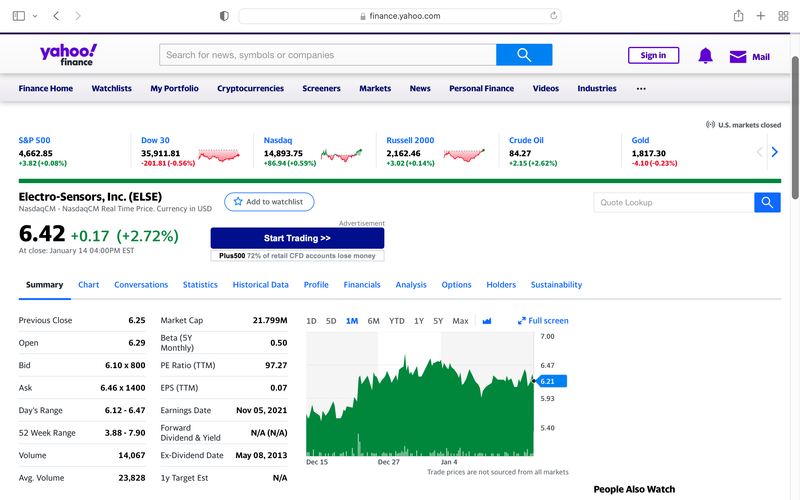Image resolution: width=800 pixels, height=500 pixels.
Task: Select the Max chart range
Action: pyautogui.click(x=460, y=321)
